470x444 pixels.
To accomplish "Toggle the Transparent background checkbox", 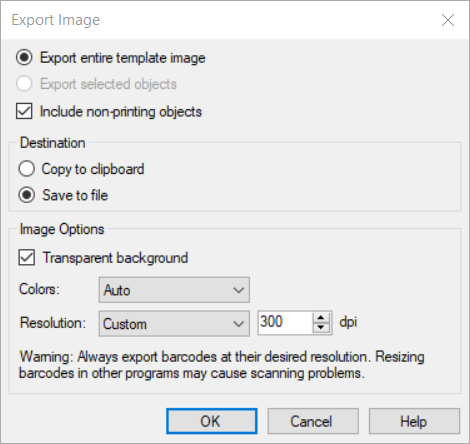I will pyautogui.click(x=27, y=258).
